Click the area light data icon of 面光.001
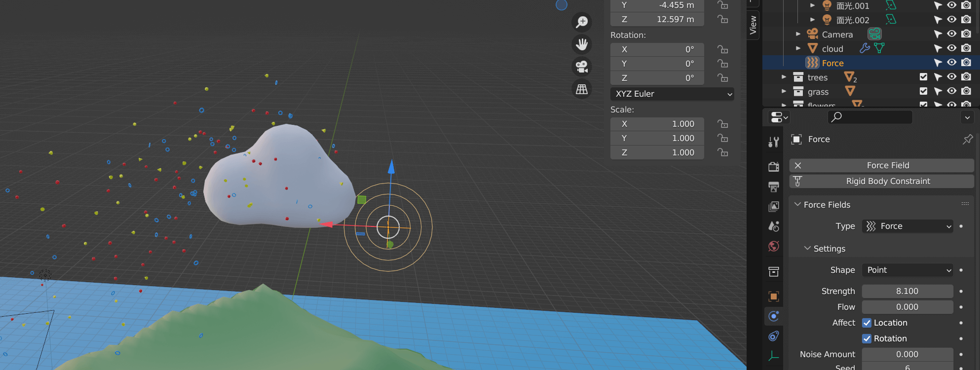980x370 pixels. 891,5
